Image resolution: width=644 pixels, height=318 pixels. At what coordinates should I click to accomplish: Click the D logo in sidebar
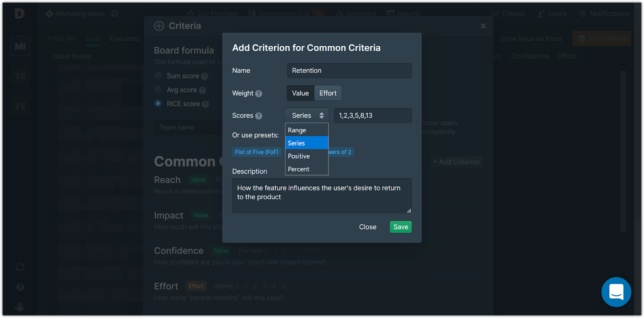(x=19, y=14)
